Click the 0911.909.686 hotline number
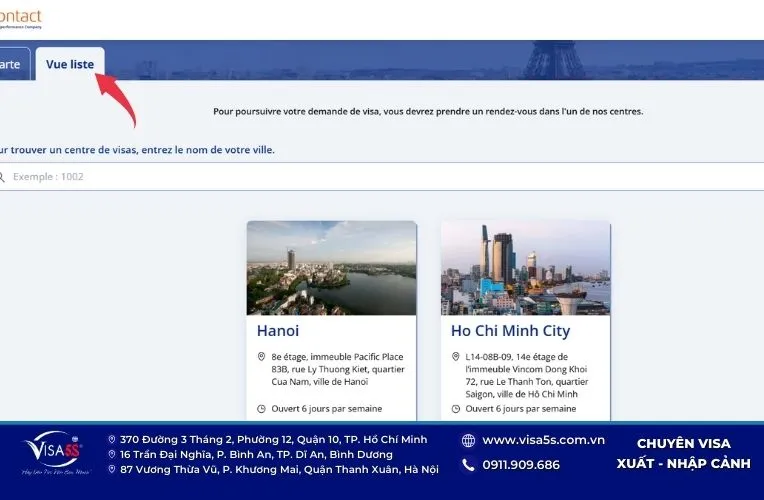The height and width of the screenshot is (500, 764). point(521,465)
